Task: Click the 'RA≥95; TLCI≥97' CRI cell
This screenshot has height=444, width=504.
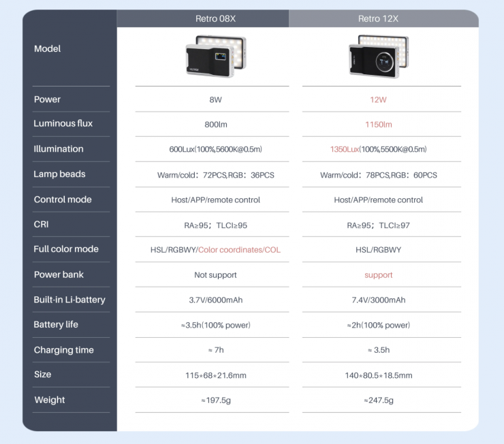Action: [378, 225]
